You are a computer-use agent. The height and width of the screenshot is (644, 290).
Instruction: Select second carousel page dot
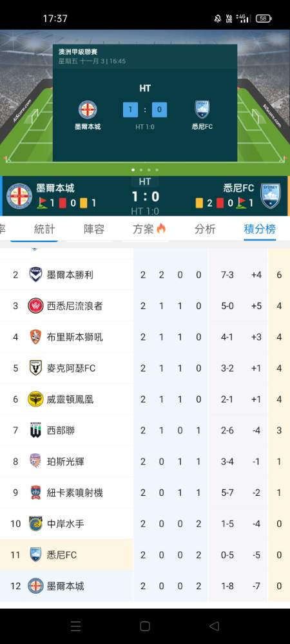(141, 169)
